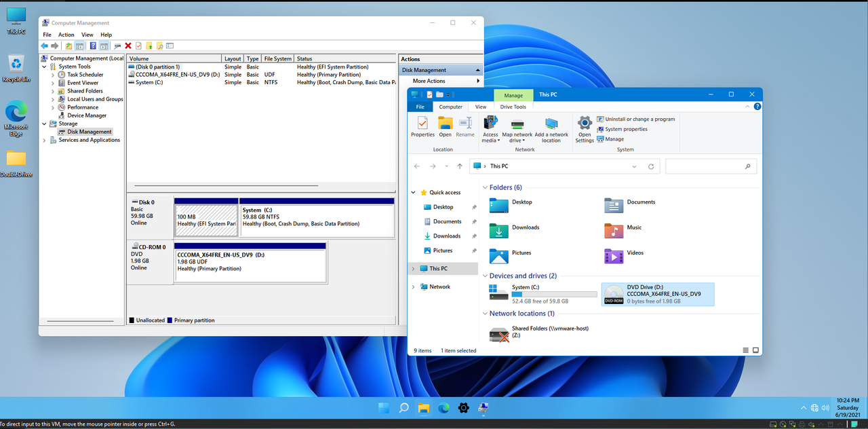Click the blue Back arrow in Computer Management toolbar
This screenshot has width=868, height=429.
point(45,45)
